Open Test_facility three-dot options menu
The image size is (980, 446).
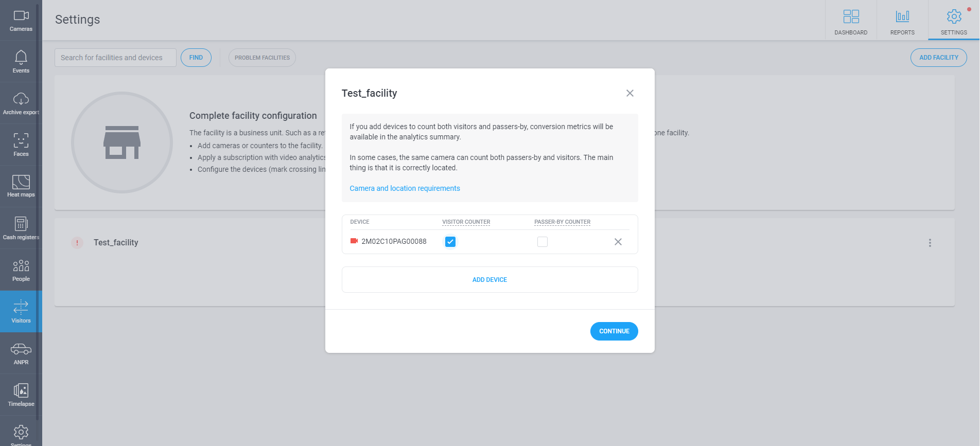tap(930, 243)
